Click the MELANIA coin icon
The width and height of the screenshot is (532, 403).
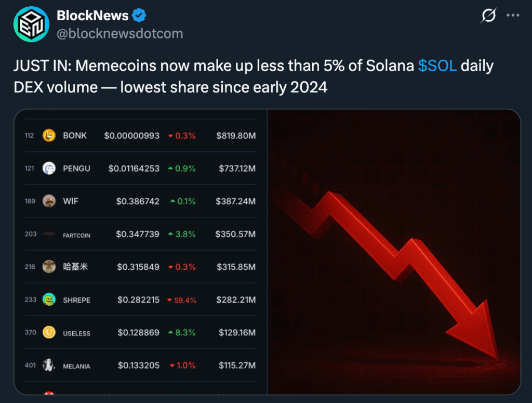(49, 365)
